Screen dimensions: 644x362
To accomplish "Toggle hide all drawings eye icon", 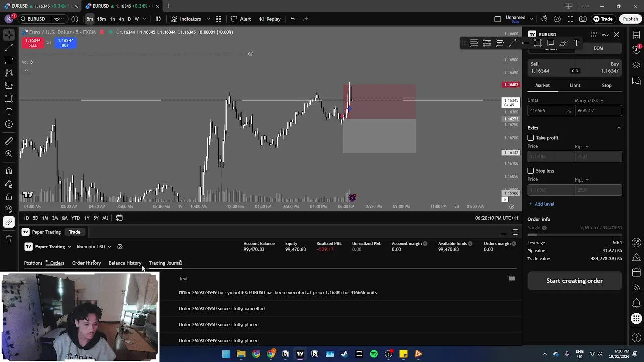I will tap(9, 209).
